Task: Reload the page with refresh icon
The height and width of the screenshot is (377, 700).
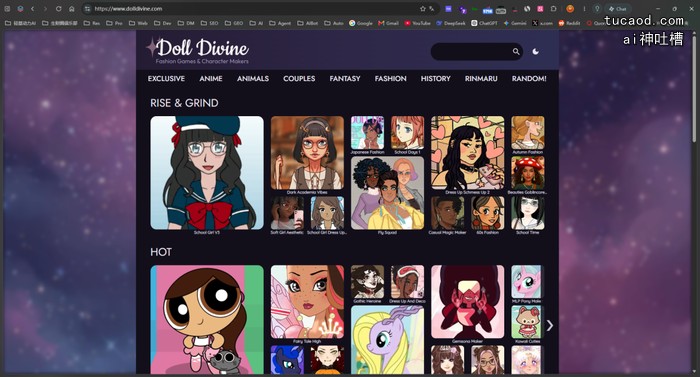Action: [58, 8]
